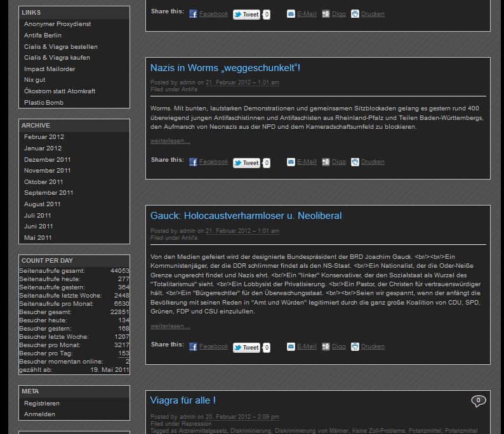Select Repression category under Viagra für alle post
The image size is (504, 434).
pos(197,424)
